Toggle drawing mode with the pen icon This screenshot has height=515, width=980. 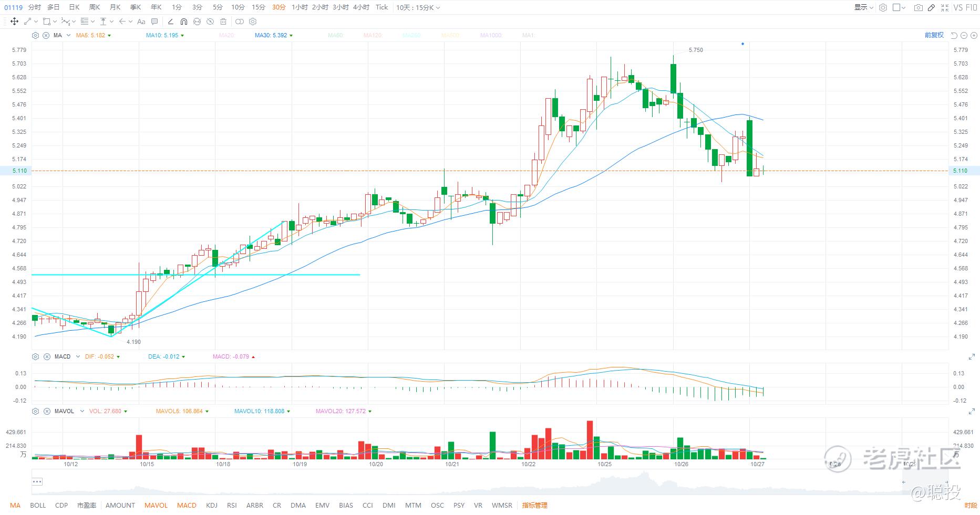[x=931, y=7]
